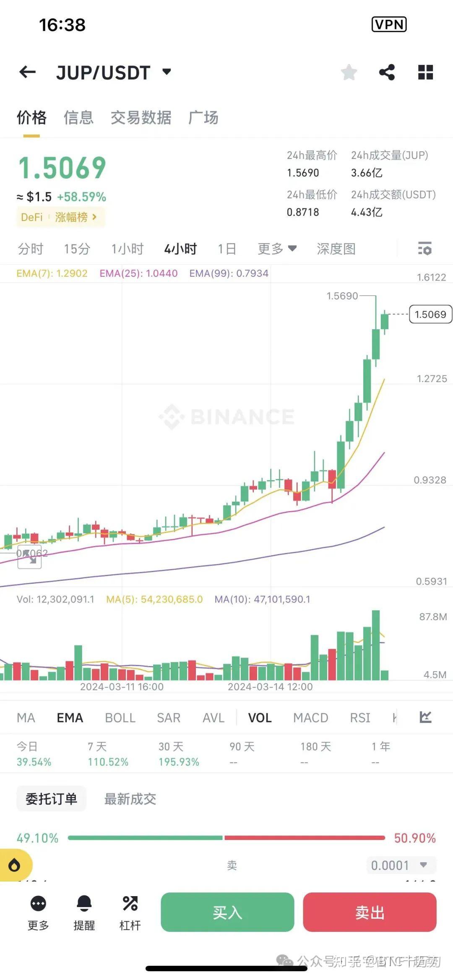Open the 0.0001 price precision dropdown
The width and height of the screenshot is (453, 980).
pos(400,865)
